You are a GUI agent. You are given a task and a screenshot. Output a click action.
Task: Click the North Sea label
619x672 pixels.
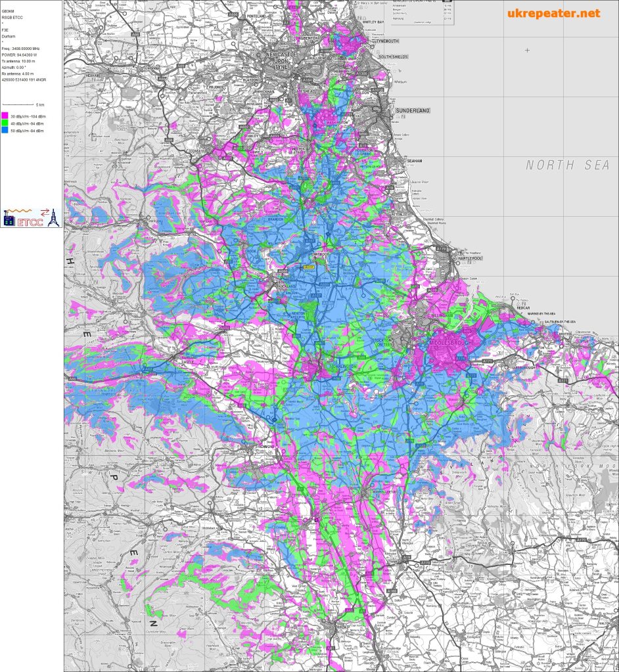click(x=567, y=166)
